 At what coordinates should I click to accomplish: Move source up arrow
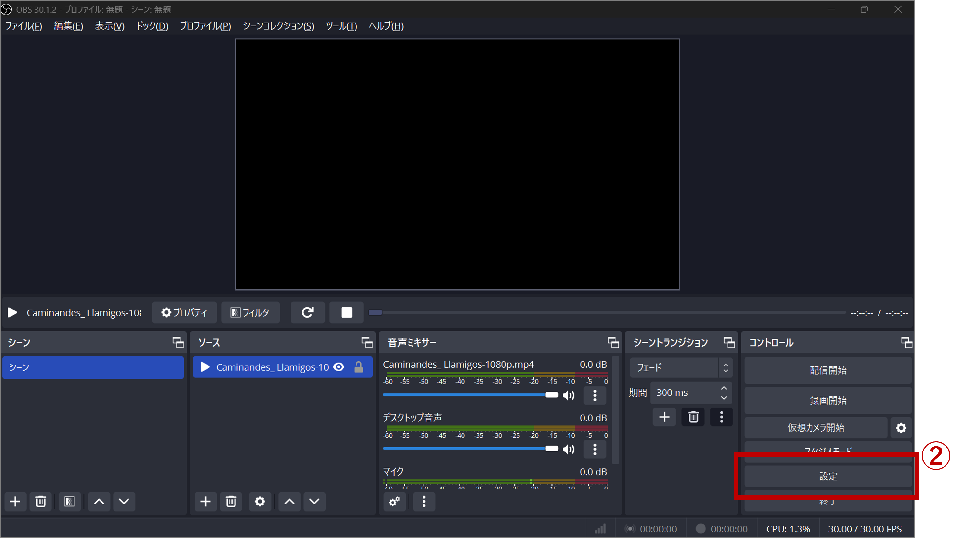tap(289, 502)
